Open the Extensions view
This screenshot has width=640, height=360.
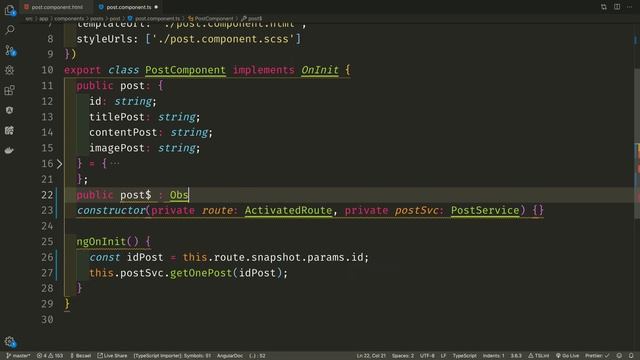coord(10,90)
